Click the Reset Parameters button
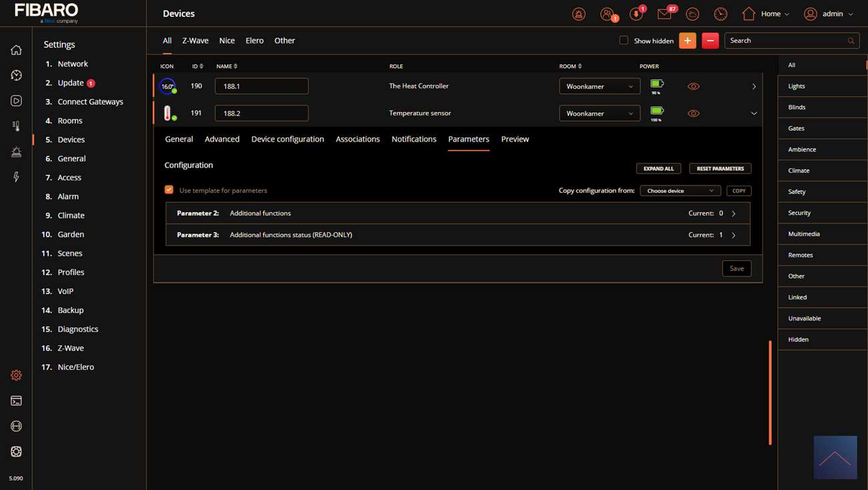Viewport: 868px width, 490px height. click(x=720, y=169)
